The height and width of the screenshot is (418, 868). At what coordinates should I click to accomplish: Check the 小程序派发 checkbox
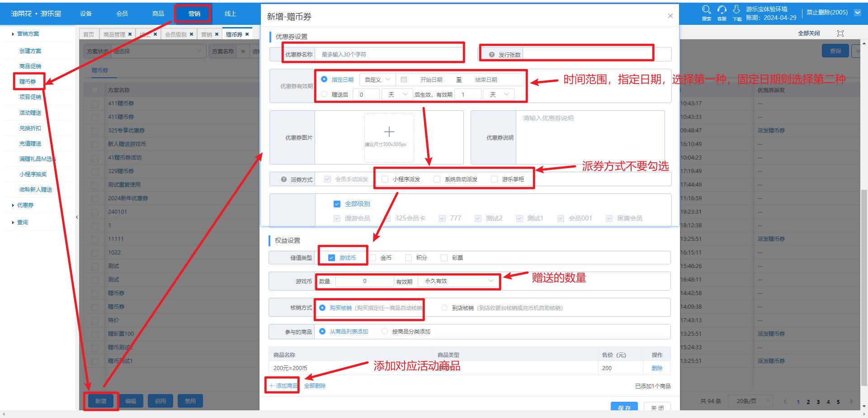click(385, 179)
